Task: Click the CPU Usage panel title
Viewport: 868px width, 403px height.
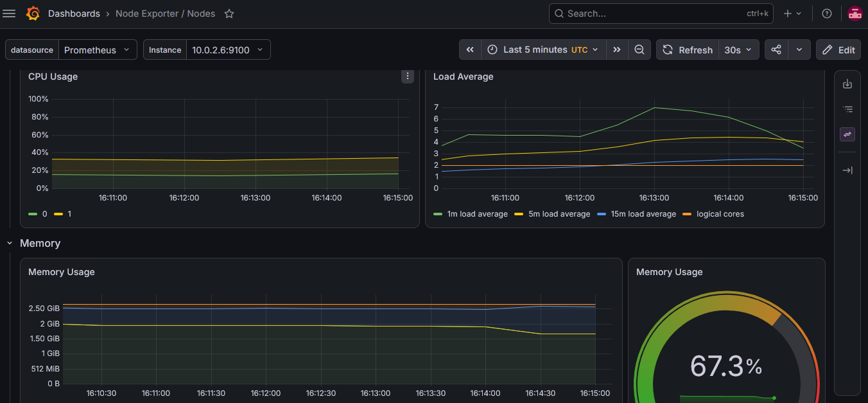Action: [53, 76]
